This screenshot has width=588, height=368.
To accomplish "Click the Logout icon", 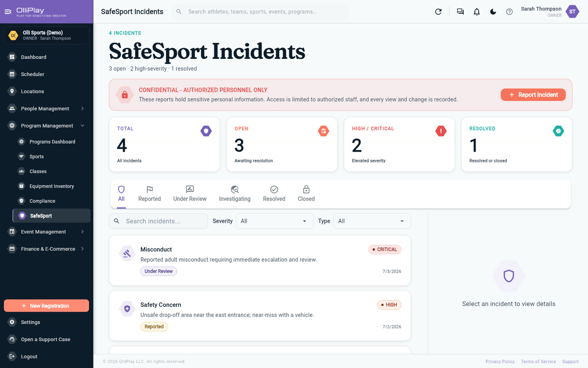I will click(x=12, y=356).
